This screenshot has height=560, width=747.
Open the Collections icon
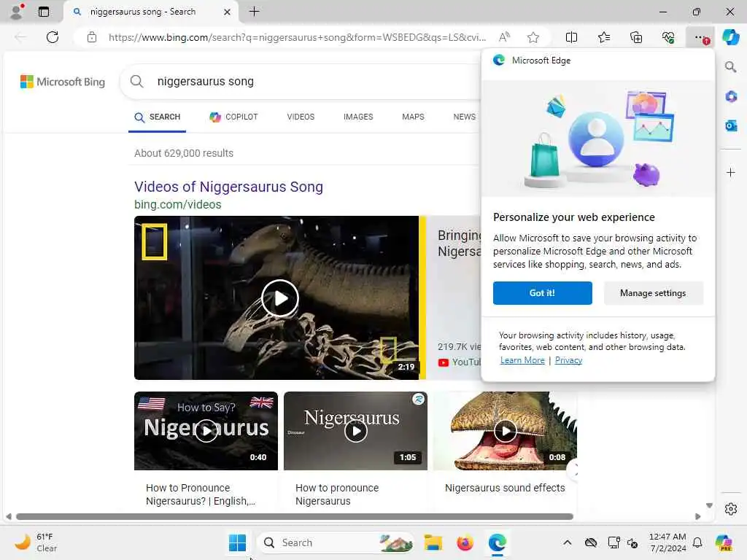click(636, 37)
